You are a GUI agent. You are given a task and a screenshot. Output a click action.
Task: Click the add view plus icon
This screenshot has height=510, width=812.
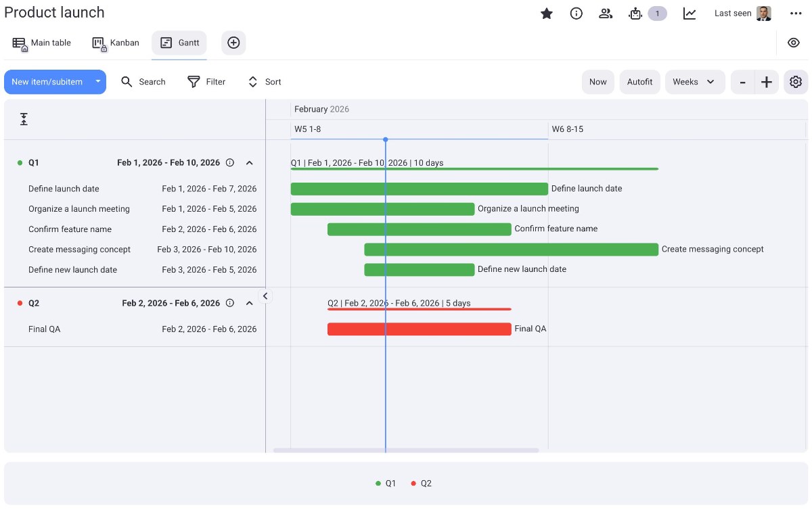point(233,43)
